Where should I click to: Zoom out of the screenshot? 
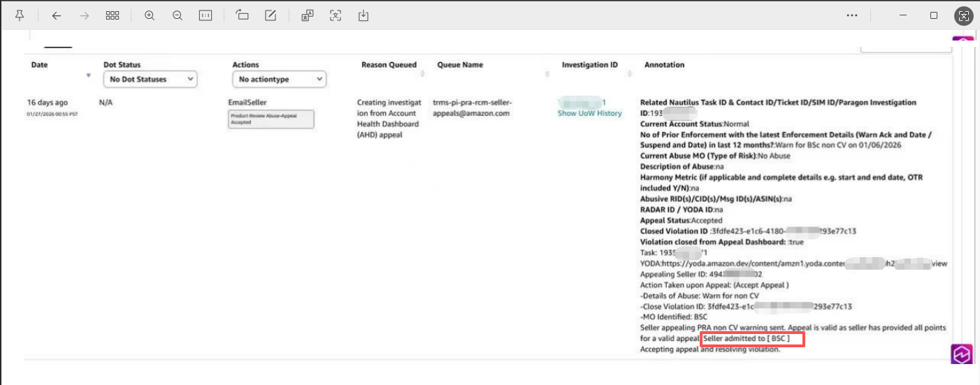(x=178, y=15)
